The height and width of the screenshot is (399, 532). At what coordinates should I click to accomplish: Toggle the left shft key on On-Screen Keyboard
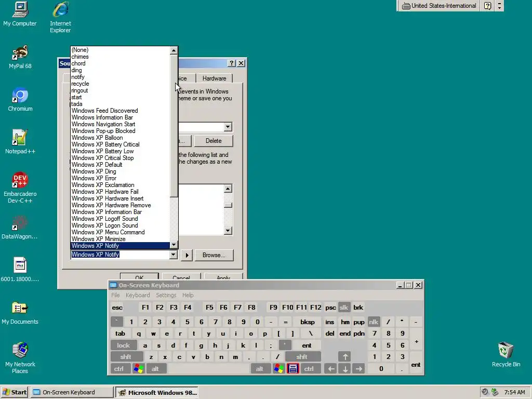point(126,356)
